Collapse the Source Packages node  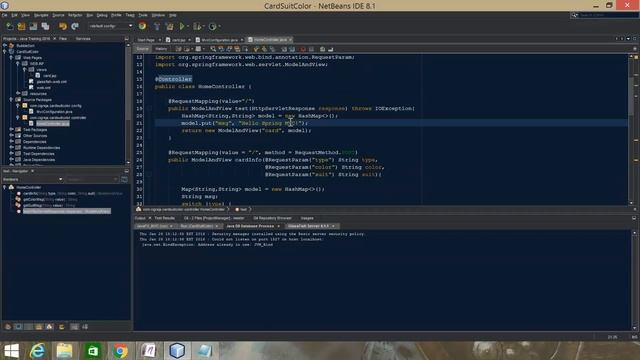tap(11, 100)
